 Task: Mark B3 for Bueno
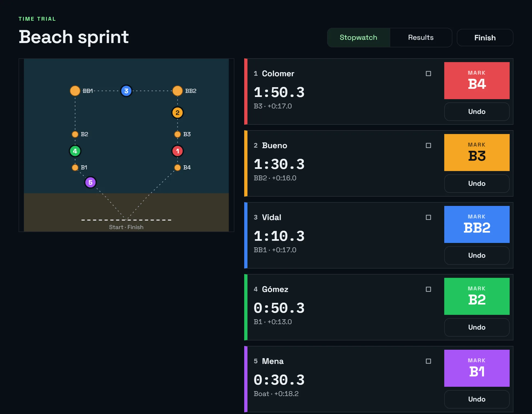477,153
